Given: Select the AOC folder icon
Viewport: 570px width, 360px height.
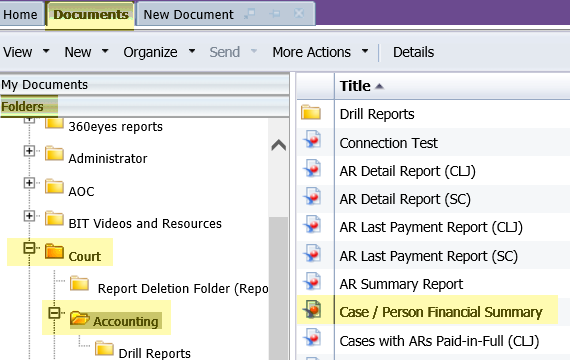Looking at the screenshot, I should (x=54, y=186).
